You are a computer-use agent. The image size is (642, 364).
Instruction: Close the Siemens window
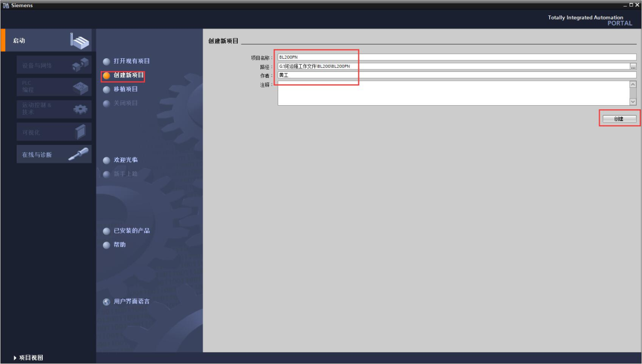(x=637, y=5)
